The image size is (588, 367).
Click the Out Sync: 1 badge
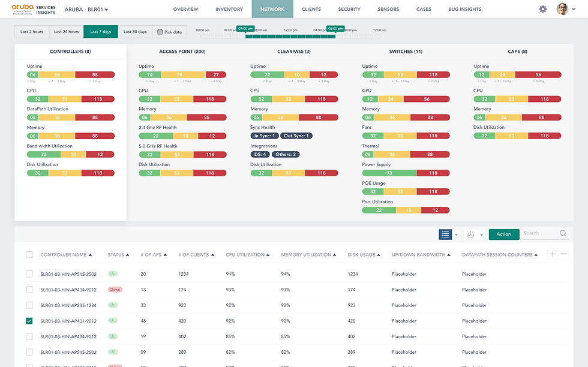point(296,136)
